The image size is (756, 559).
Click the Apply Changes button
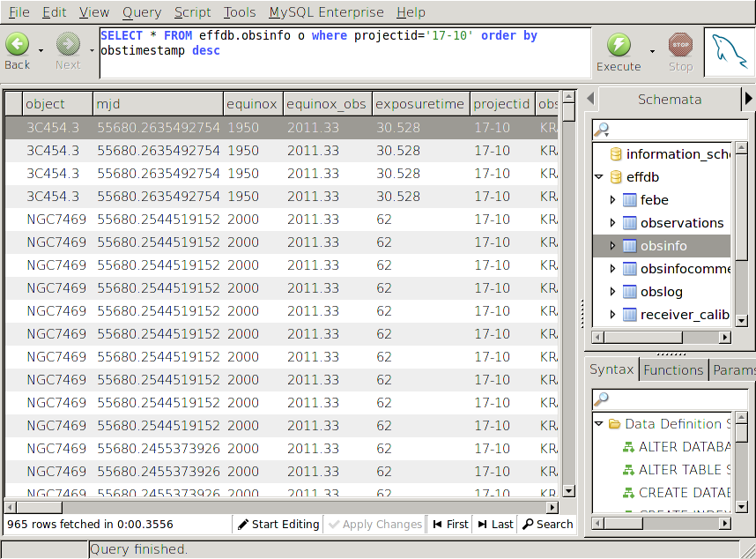374,525
